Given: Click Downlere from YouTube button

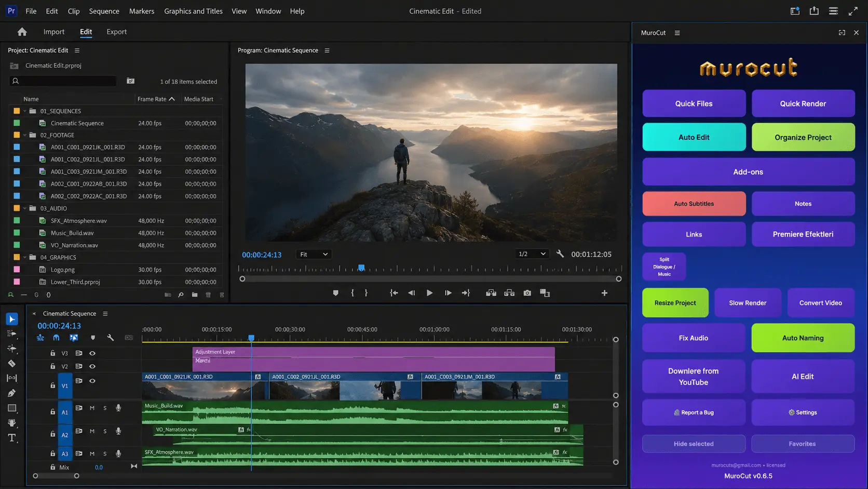Looking at the screenshot, I should point(694,377).
